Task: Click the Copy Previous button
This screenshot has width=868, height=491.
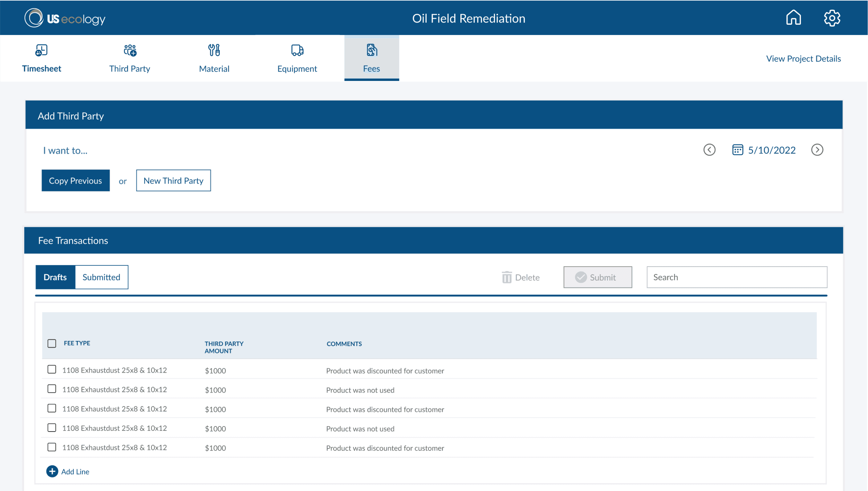Action: pos(75,180)
